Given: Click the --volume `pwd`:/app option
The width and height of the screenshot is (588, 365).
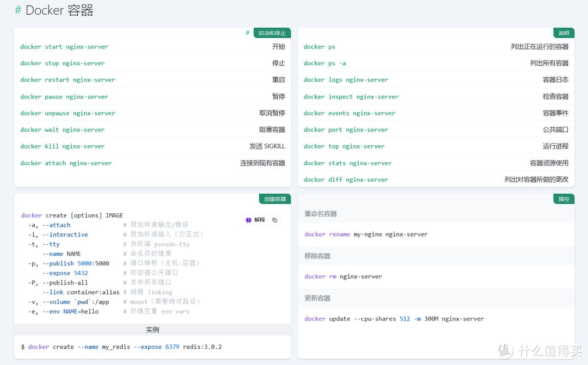Looking at the screenshot, I should 76,302.
